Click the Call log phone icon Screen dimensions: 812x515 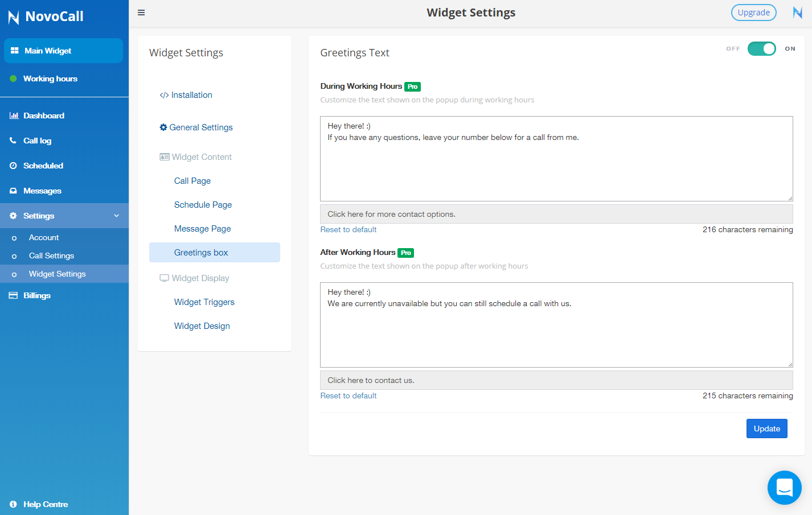(13, 141)
